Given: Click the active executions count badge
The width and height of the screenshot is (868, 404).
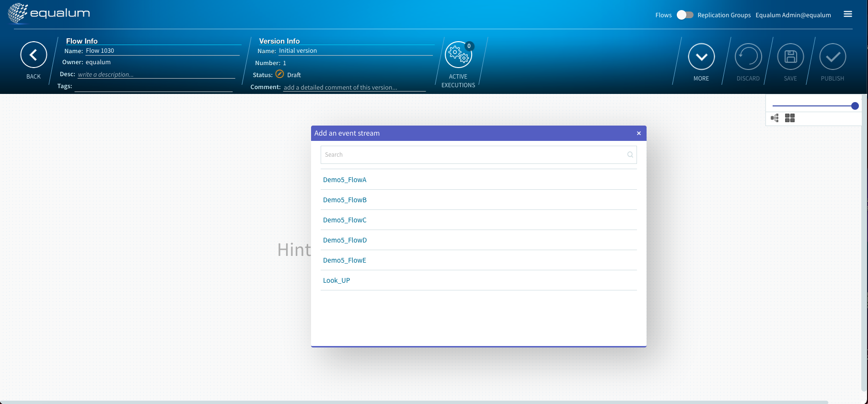Looking at the screenshot, I should point(469,46).
